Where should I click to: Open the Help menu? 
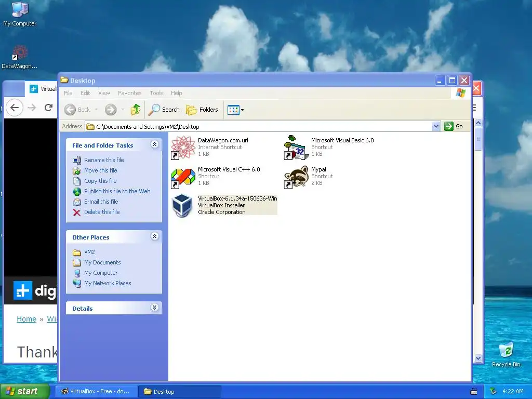point(177,93)
